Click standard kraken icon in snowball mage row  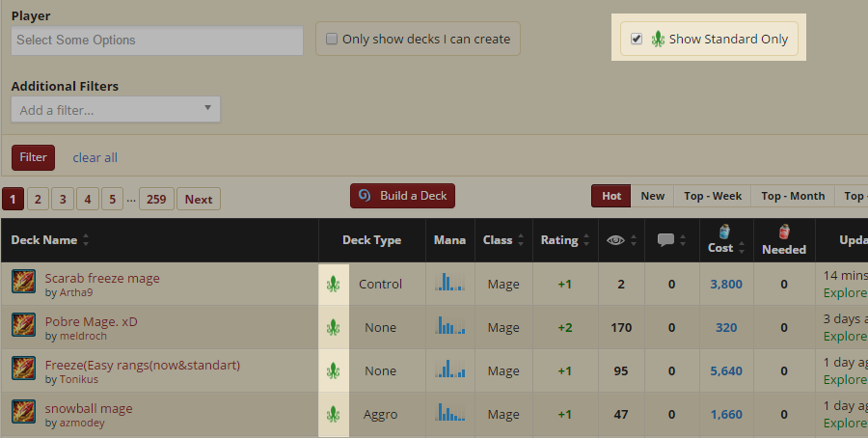pyautogui.click(x=334, y=414)
